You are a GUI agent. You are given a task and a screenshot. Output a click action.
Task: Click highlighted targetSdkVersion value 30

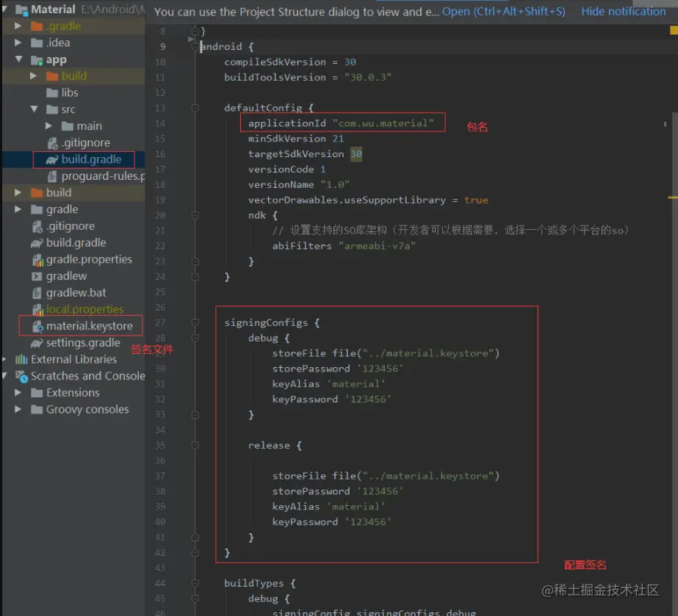pos(356,154)
